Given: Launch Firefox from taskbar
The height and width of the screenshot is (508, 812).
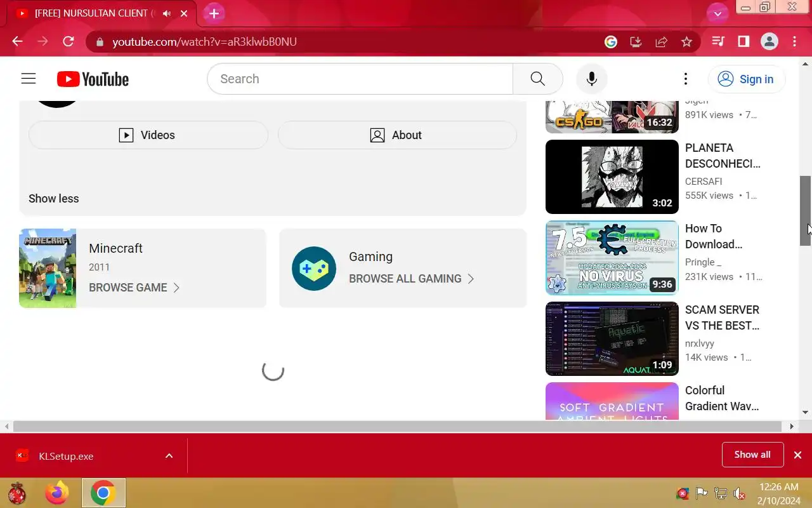Looking at the screenshot, I should pos(57,493).
